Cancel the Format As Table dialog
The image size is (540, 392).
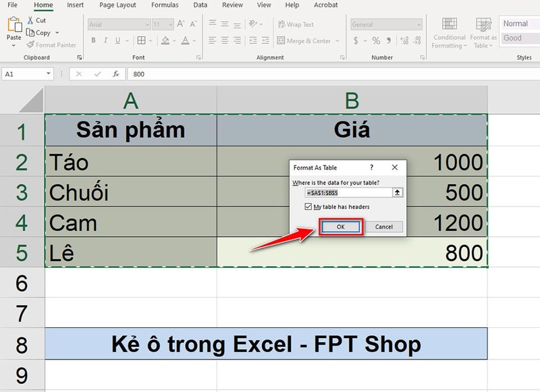click(385, 226)
